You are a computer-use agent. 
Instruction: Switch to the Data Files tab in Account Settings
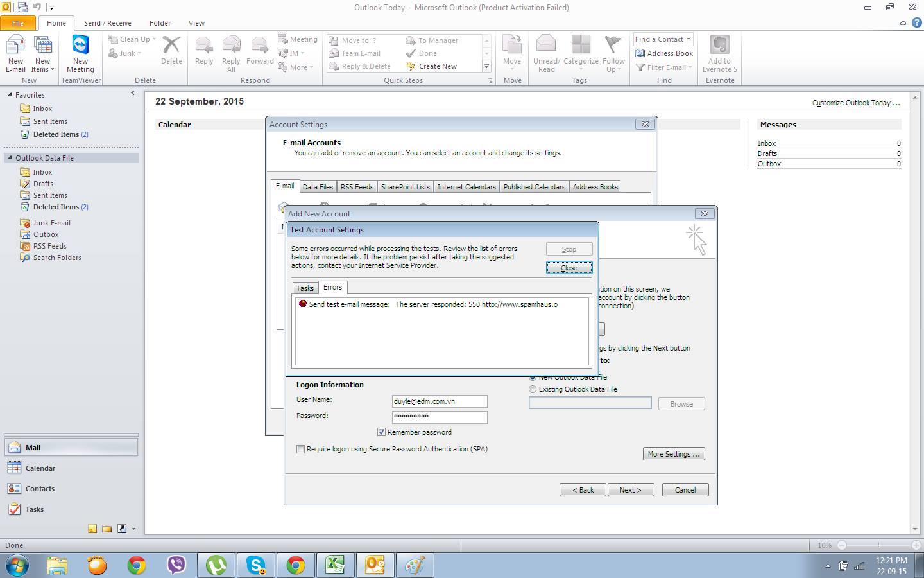318,187
